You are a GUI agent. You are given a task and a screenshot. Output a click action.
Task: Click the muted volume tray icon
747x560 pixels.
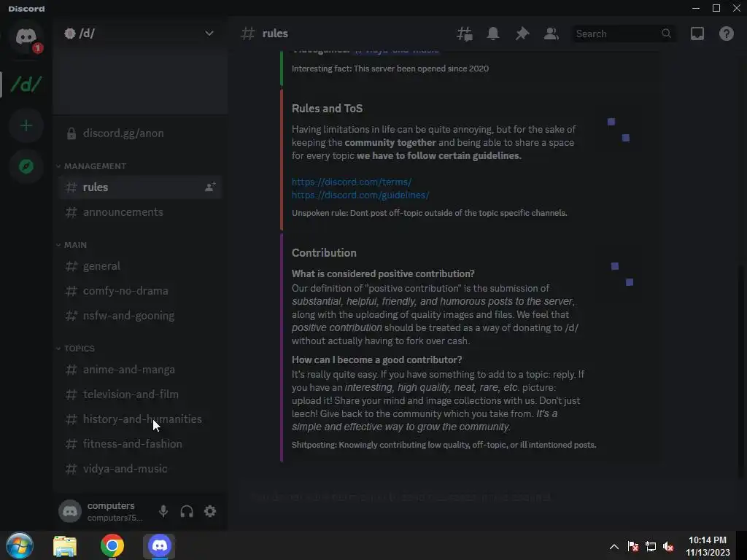point(669,547)
